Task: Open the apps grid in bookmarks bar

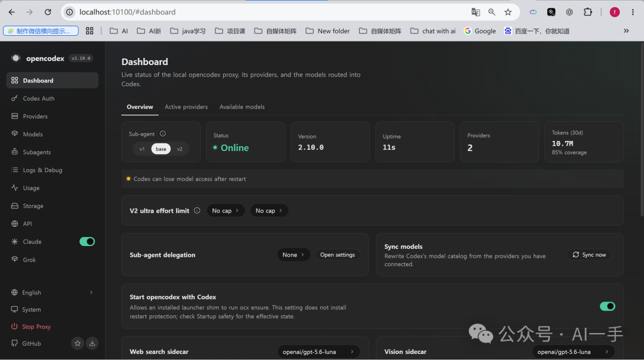Action: point(89,31)
